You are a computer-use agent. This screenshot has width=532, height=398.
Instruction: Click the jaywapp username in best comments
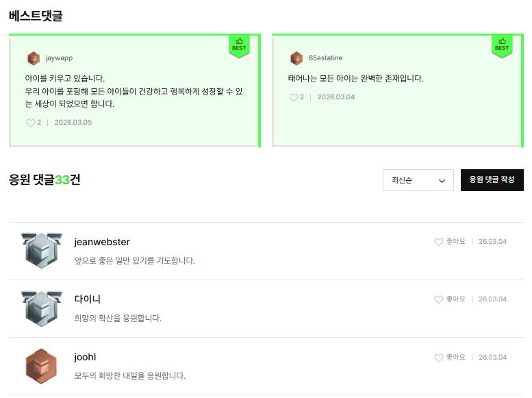point(59,58)
